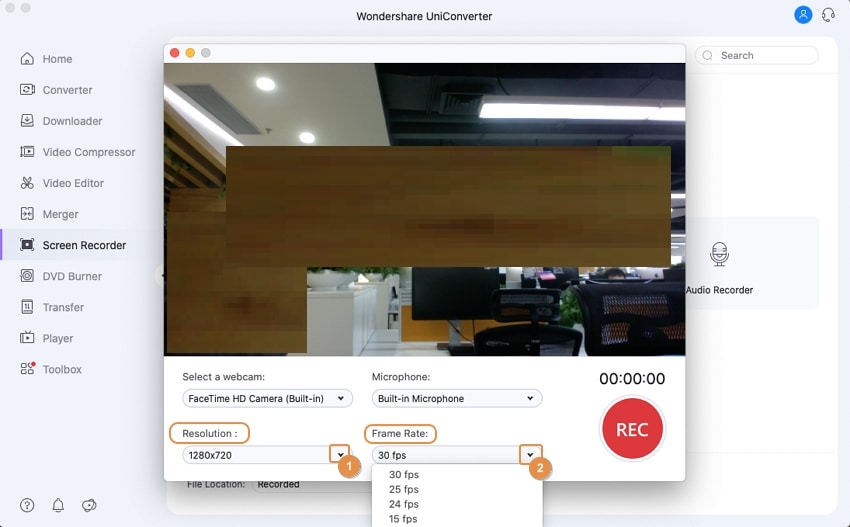Open Transfer in the sidebar
The width and height of the screenshot is (850, 527).
point(63,307)
